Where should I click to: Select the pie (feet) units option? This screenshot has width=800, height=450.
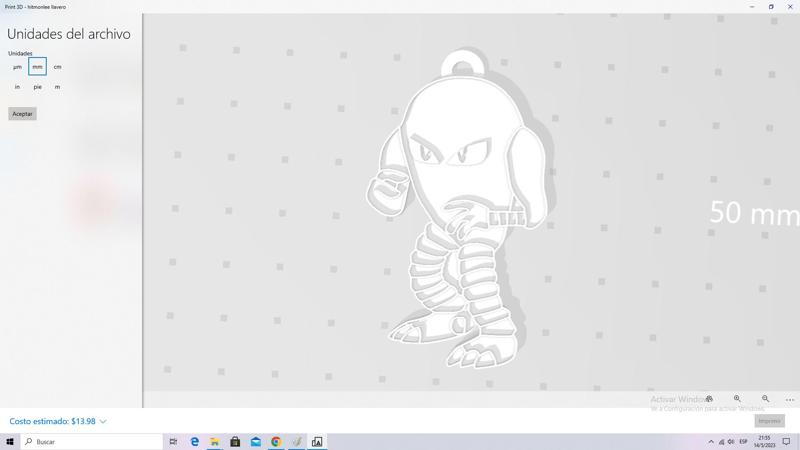[37, 87]
